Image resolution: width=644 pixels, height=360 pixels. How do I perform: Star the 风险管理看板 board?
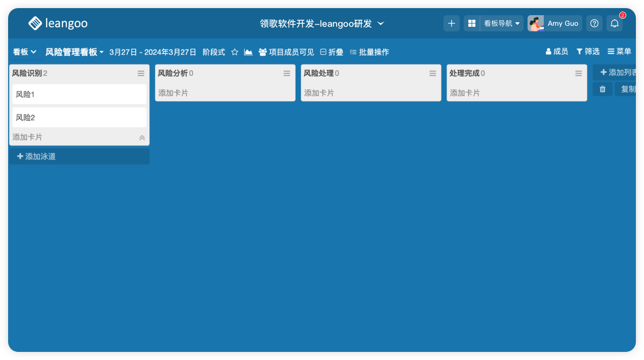pyautogui.click(x=234, y=52)
